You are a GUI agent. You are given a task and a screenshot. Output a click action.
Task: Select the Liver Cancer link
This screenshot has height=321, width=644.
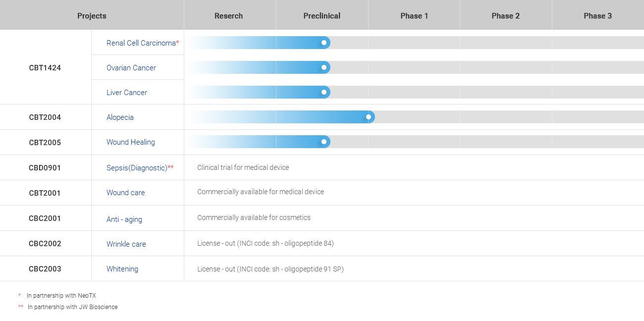point(127,93)
